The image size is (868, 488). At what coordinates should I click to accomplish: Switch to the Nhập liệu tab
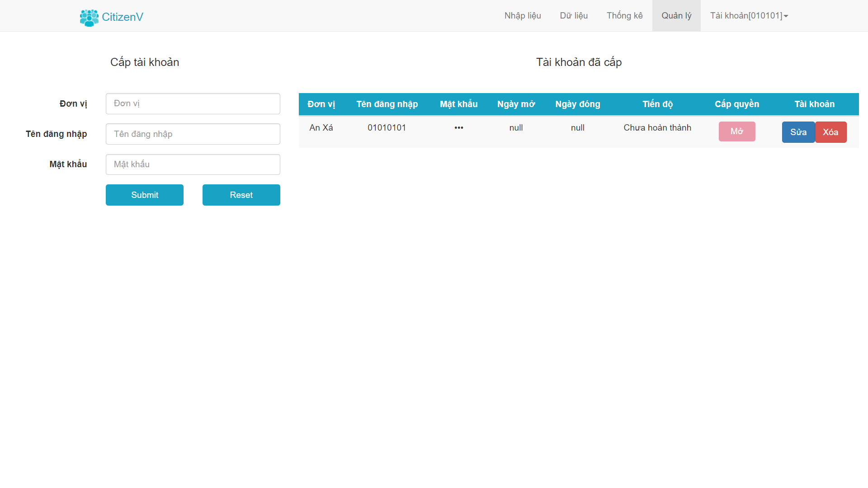point(523,15)
